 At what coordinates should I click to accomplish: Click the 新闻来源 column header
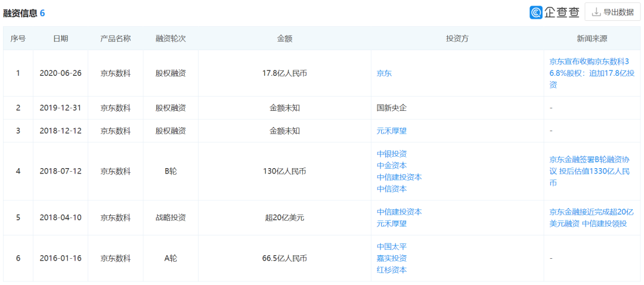(x=592, y=39)
